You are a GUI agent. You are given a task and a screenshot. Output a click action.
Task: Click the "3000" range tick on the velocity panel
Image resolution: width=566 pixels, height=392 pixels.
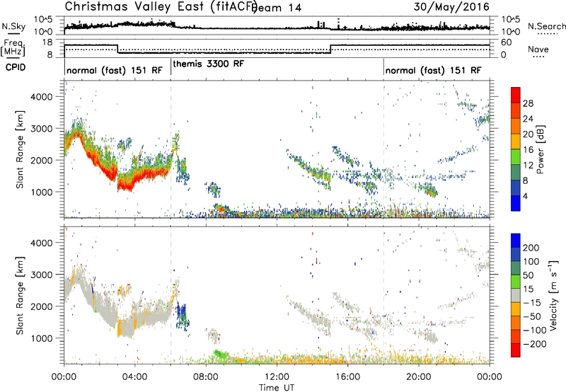pyautogui.click(x=41, y=275)
